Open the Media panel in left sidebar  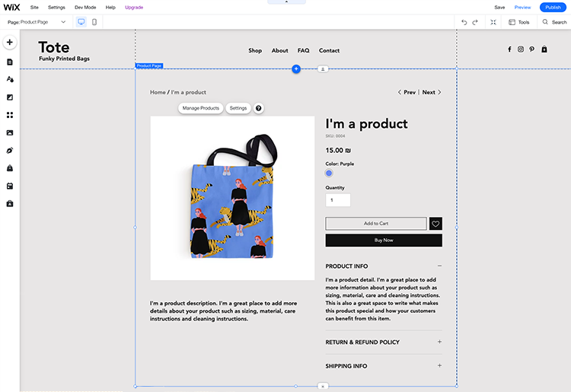click(10, 132)
